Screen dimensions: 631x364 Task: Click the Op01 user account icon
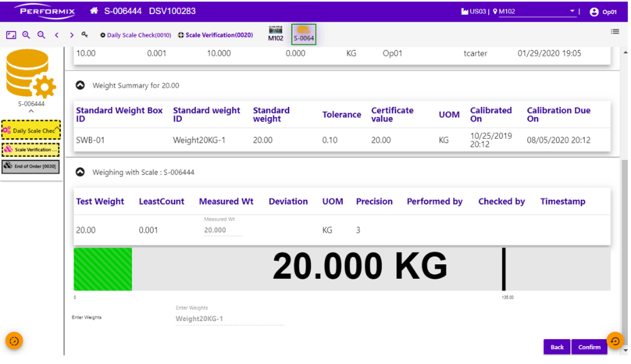pos(594,12)
